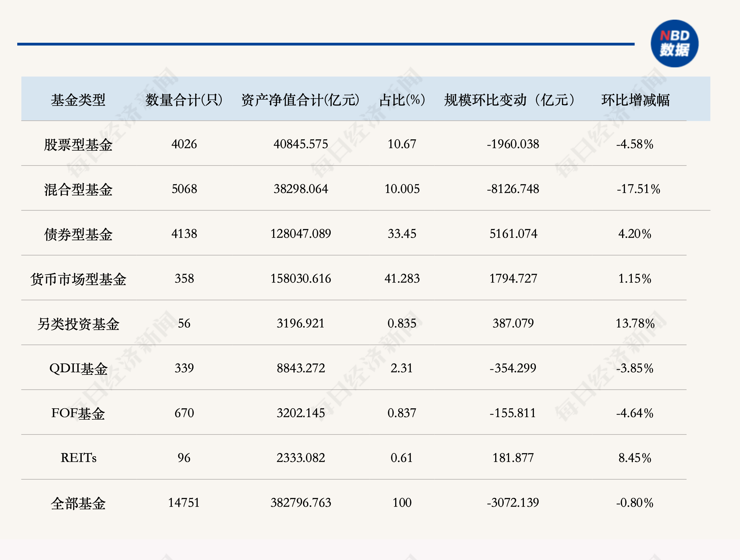This screenshot has height=560, width=740.
Task: Click the QDII基金 row label
Action: pos(78,369)
